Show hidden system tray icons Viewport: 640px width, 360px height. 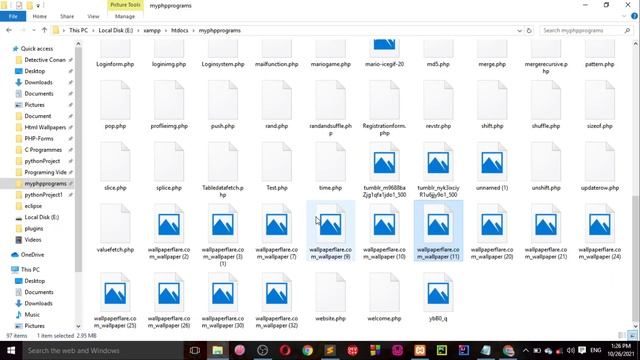point(526,351)
